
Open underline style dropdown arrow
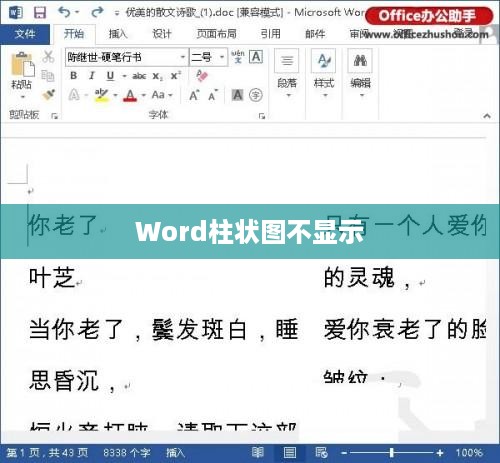(124, 76)
